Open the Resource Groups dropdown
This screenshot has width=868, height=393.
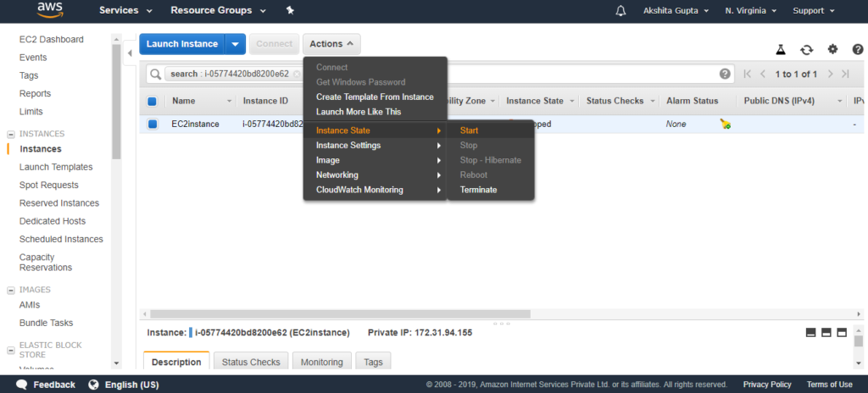(218, 10)
